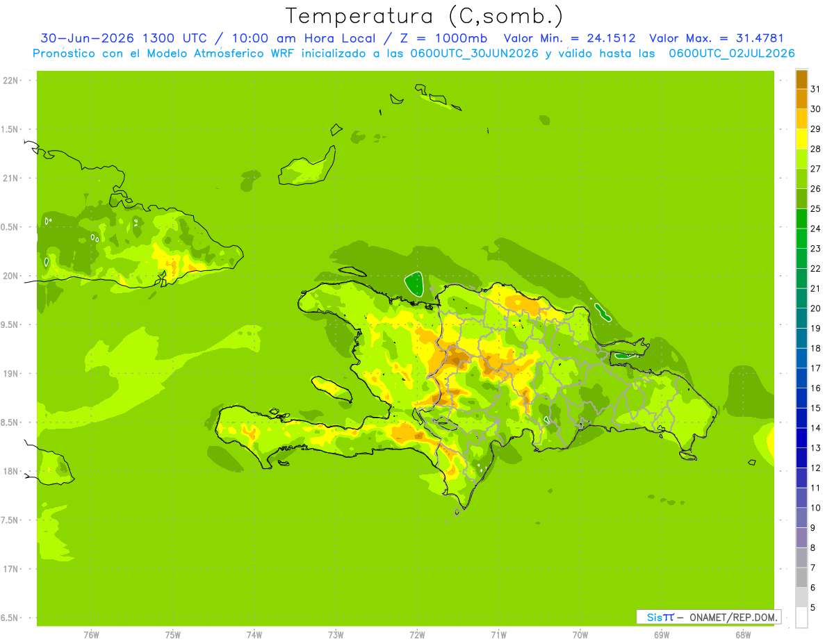Select the legend value '20'
Screen dimensions: 834x644
click(815, 308)
